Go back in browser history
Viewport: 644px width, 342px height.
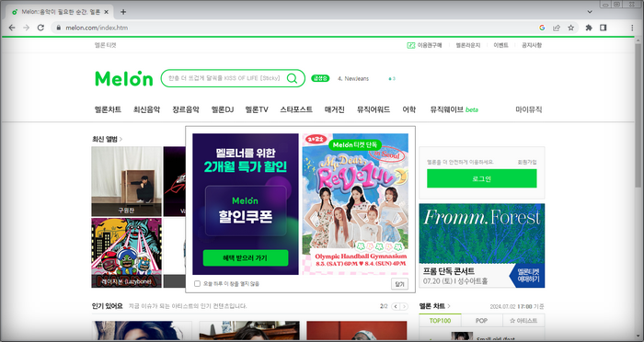tap(12, 28)
